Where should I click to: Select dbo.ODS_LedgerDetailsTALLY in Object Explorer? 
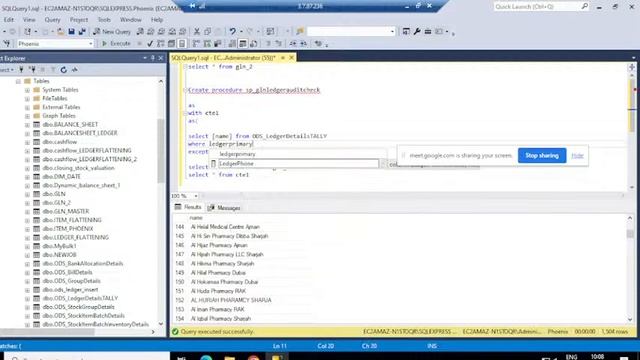tap(80, 298)
